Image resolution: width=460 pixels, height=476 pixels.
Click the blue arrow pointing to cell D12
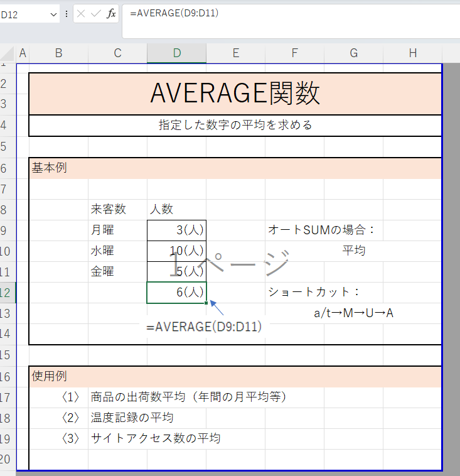(217, 308)
